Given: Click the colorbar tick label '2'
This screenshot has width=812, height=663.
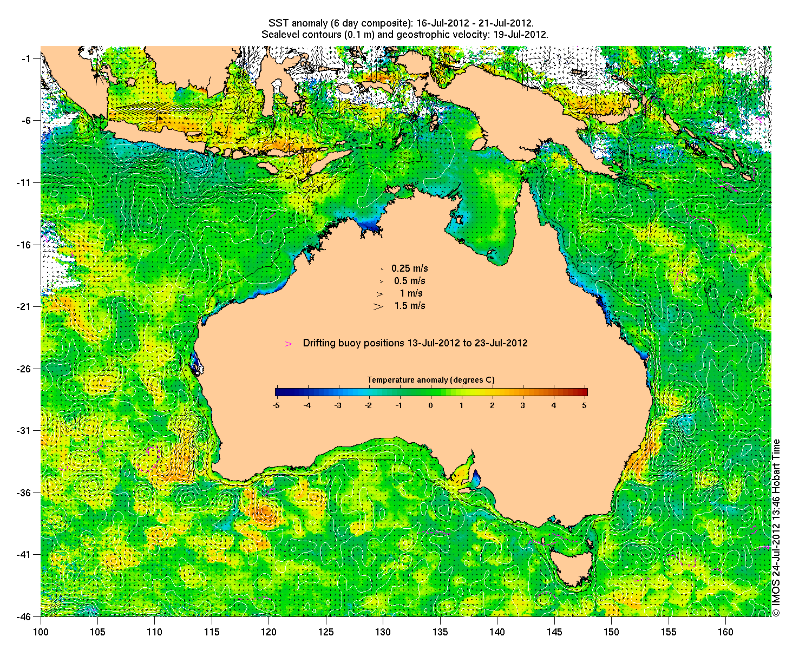Looking at the screenshot, I should [x=493, y=405].
